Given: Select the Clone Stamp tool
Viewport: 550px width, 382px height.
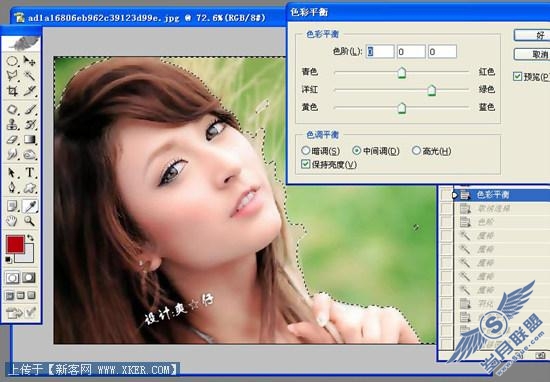Looking at the screenshot, I should tap(12, 124).
